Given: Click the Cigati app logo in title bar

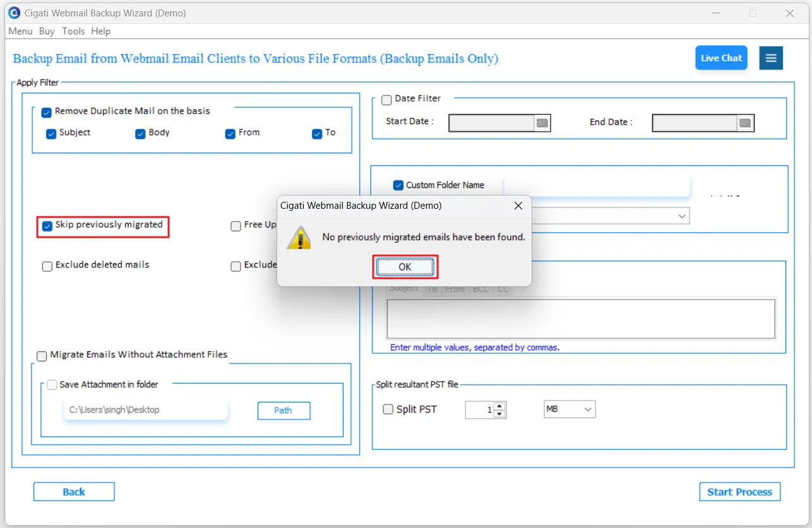Looking at the screenshot, I should pyautogui.click(x=14, y=13).
